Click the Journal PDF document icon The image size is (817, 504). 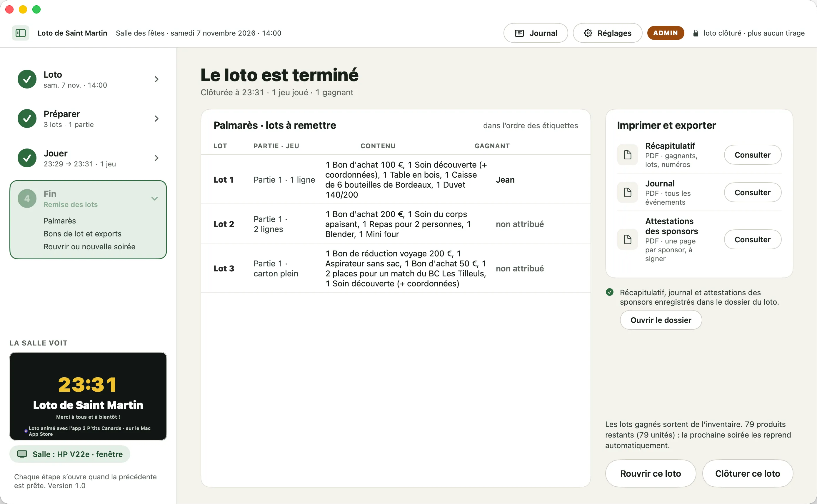click(627, 192)
